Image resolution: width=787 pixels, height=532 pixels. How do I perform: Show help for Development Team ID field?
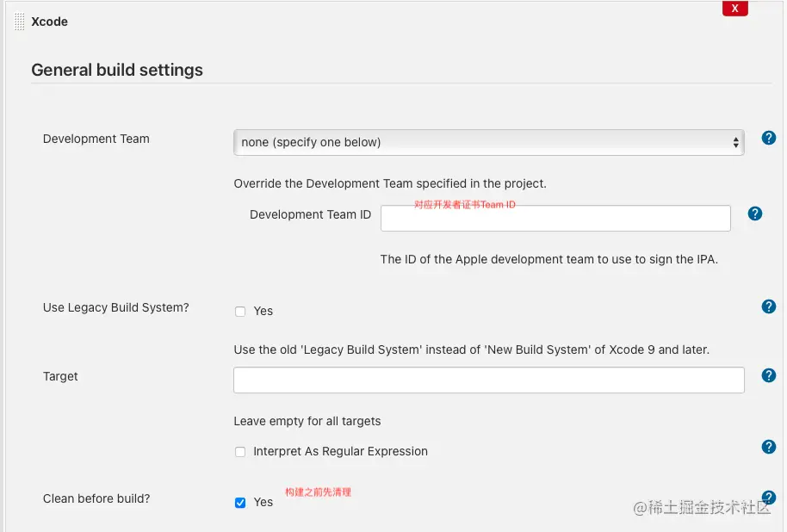pyautogui.click(x=755, y=213)
